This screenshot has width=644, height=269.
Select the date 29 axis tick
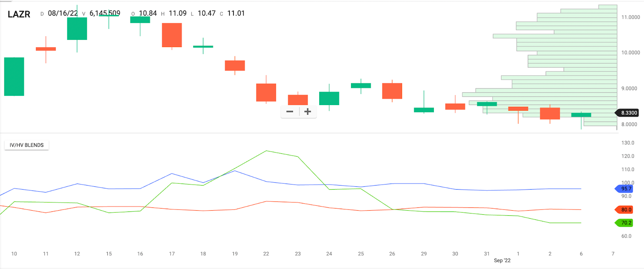pos(424,254)
